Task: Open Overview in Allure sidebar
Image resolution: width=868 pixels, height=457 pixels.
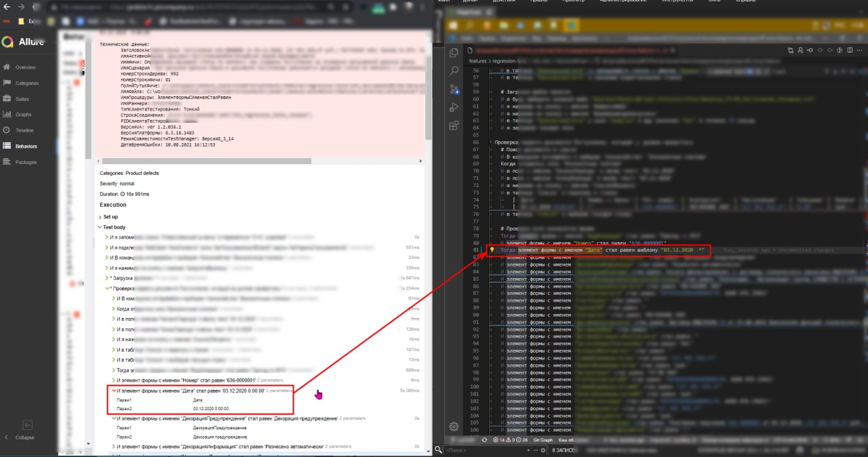Action: point(25,67)
